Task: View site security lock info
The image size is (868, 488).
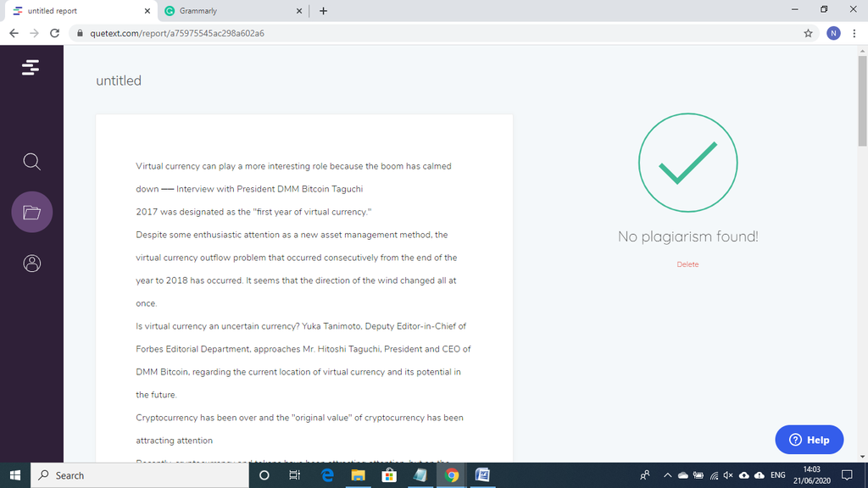Action: tap(80, 33)
